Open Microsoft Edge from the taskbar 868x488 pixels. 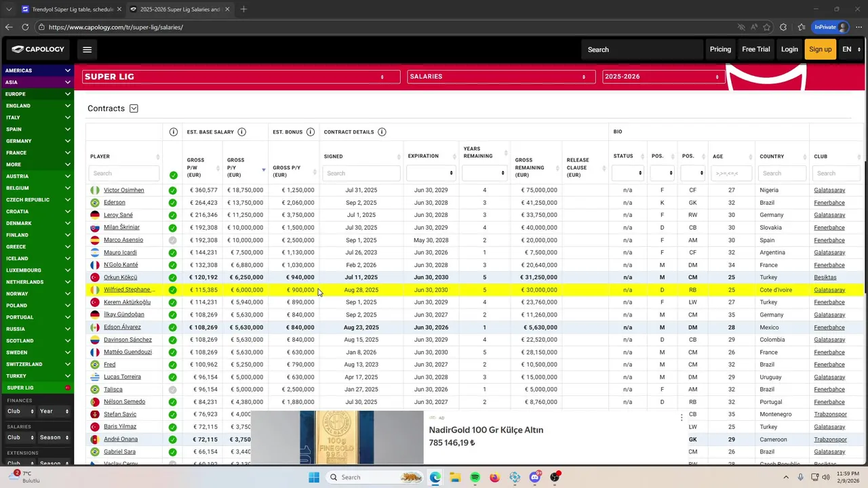click(435, 477)
